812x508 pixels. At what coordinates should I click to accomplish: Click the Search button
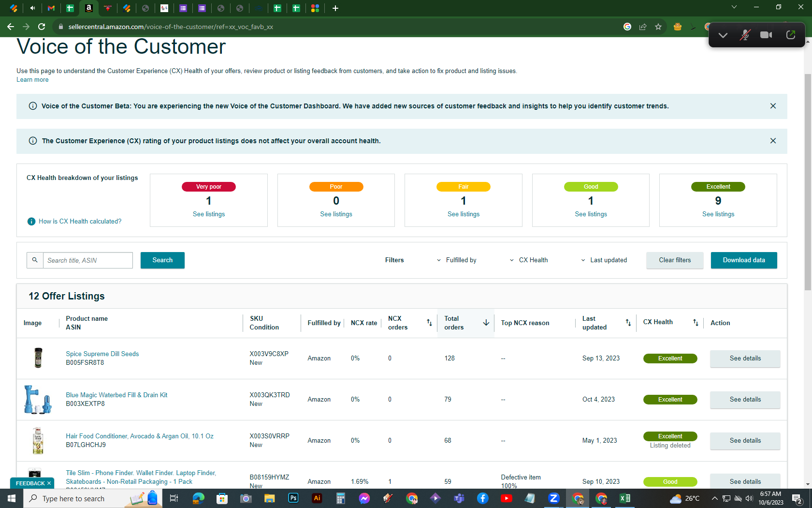pyautogui.click(x=162, y=260)
